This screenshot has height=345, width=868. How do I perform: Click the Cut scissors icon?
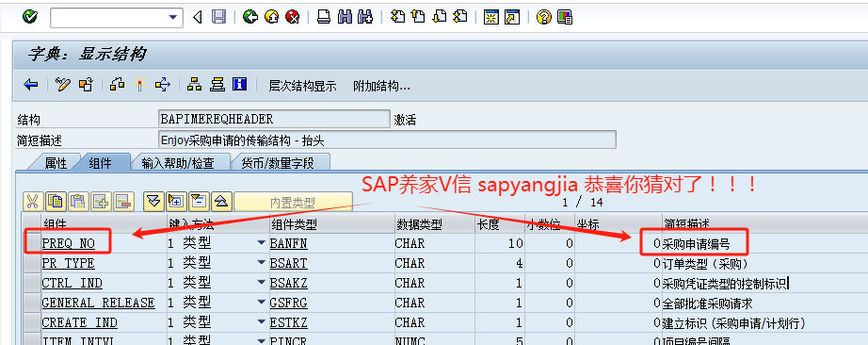click(x=33, y=202)
